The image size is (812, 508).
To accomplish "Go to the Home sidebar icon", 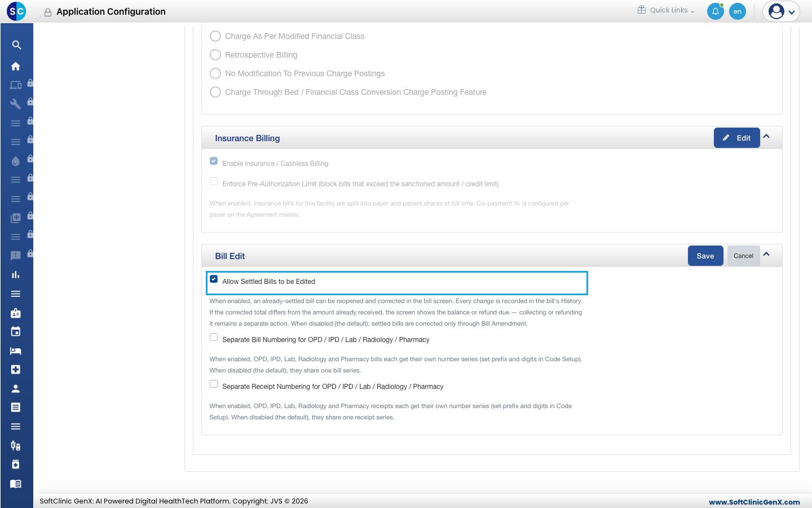I will 16,66.
